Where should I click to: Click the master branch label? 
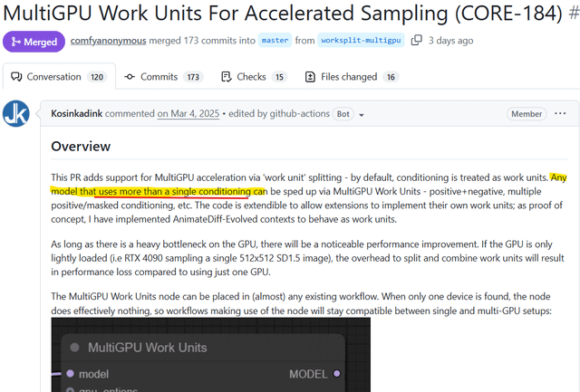[275, 40]
